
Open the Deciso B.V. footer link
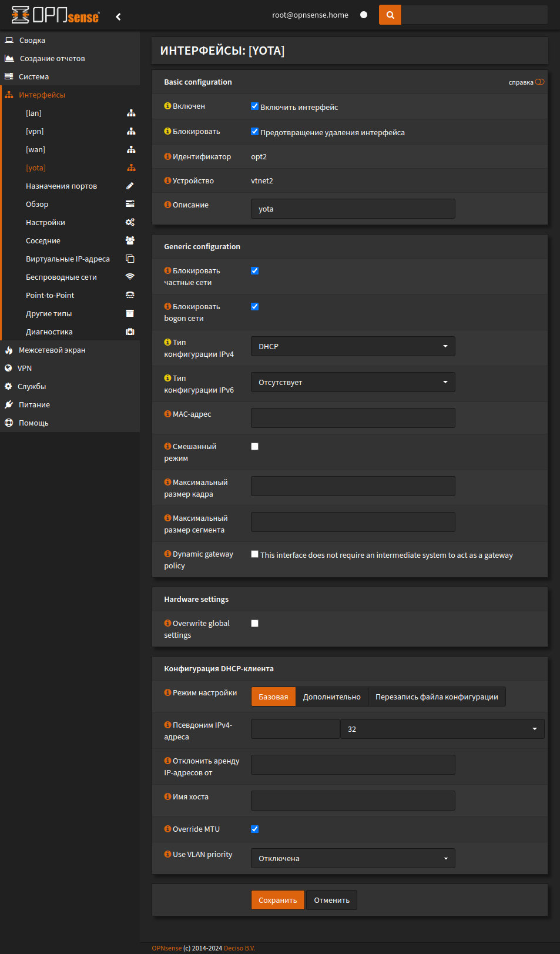pos(239,948)
